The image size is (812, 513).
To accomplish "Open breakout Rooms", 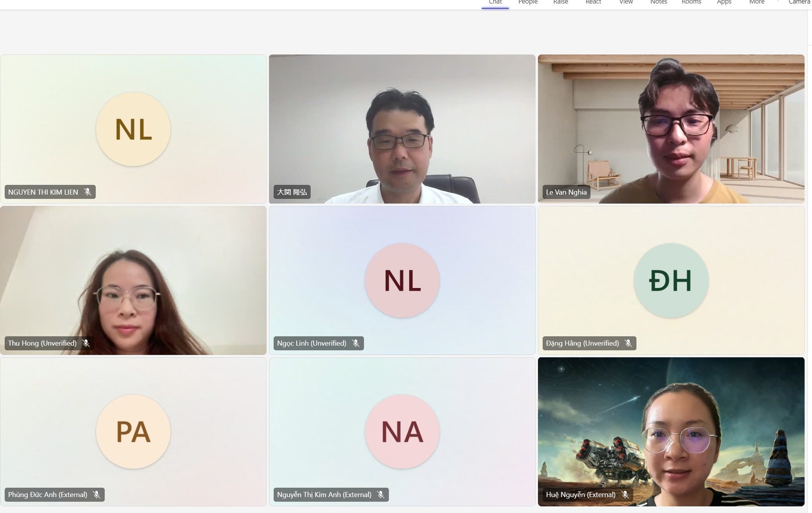I will pos(691,2).
